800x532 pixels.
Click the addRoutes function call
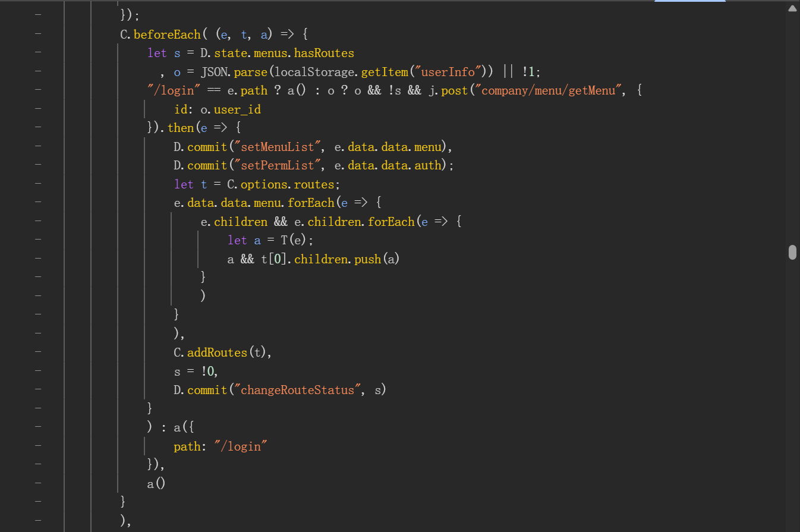coord(217,352)
